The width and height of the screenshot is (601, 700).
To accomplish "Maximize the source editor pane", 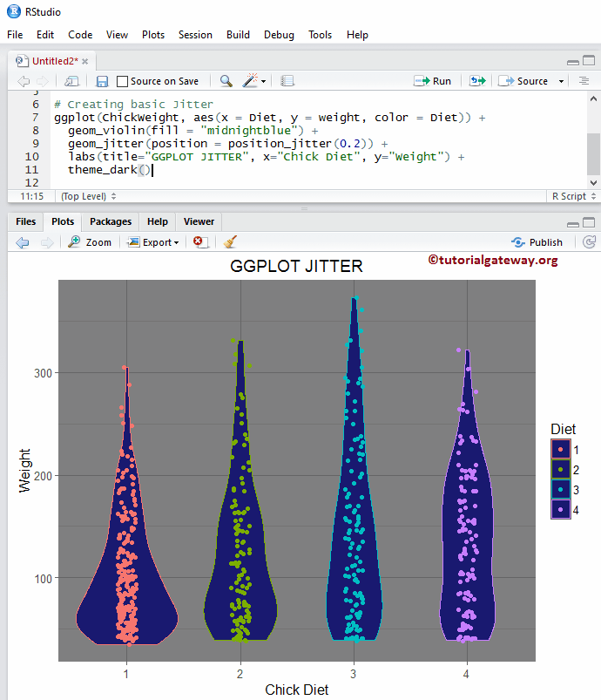I will pyautogui.click(x=589, y=60).
